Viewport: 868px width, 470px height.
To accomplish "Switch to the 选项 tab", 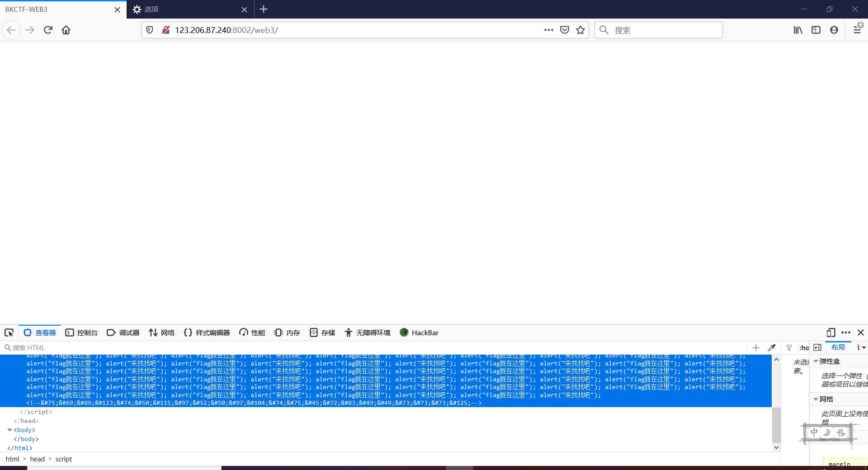I will 190,9.
